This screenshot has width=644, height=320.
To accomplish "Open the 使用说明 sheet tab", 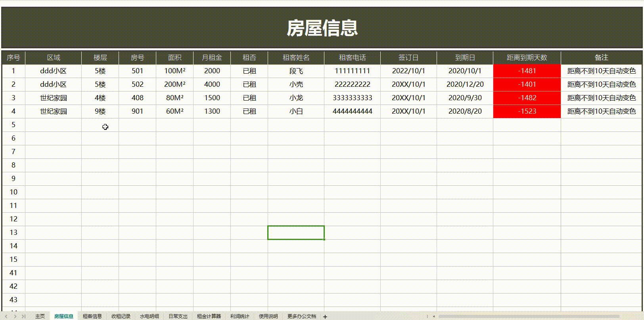I will tap(268, 316).
